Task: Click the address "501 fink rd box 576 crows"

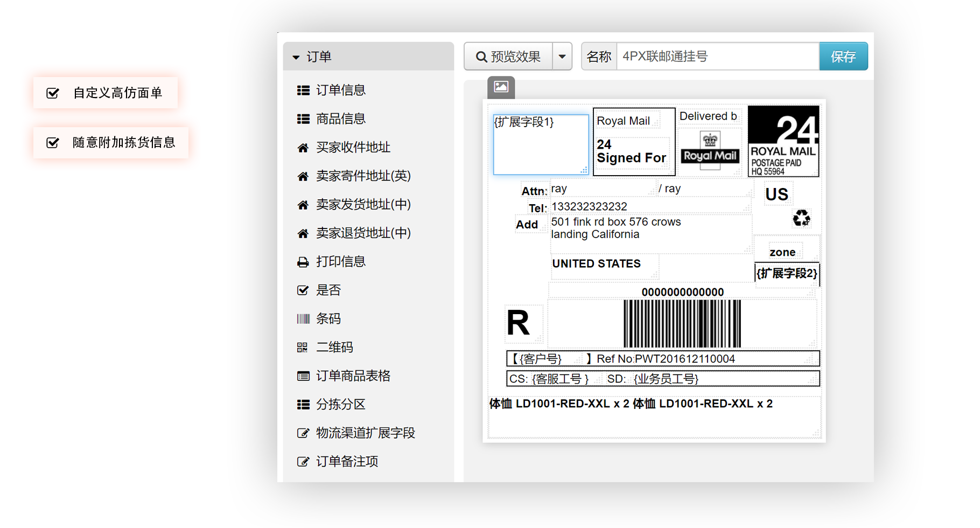Action: [x=616, y=222]
